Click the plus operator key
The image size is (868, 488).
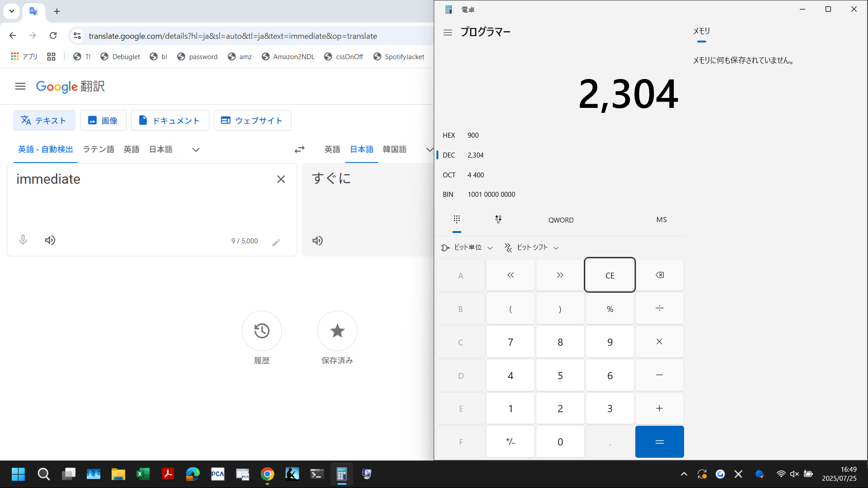(x=660, y=409)
